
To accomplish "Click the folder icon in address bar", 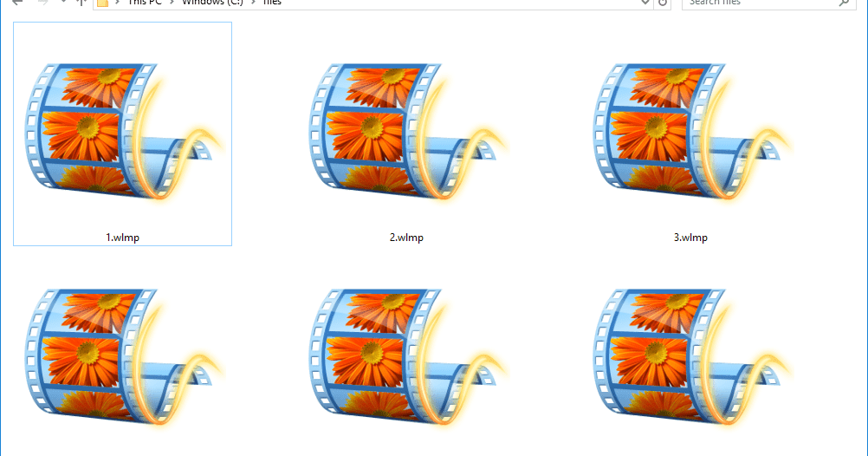I will point(102,3).
